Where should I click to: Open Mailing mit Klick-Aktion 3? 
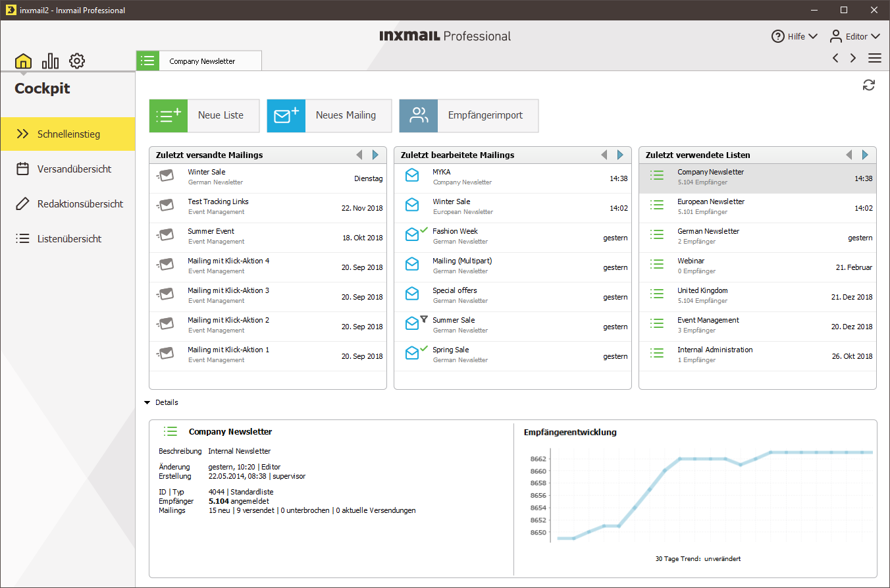pos(268,297)
